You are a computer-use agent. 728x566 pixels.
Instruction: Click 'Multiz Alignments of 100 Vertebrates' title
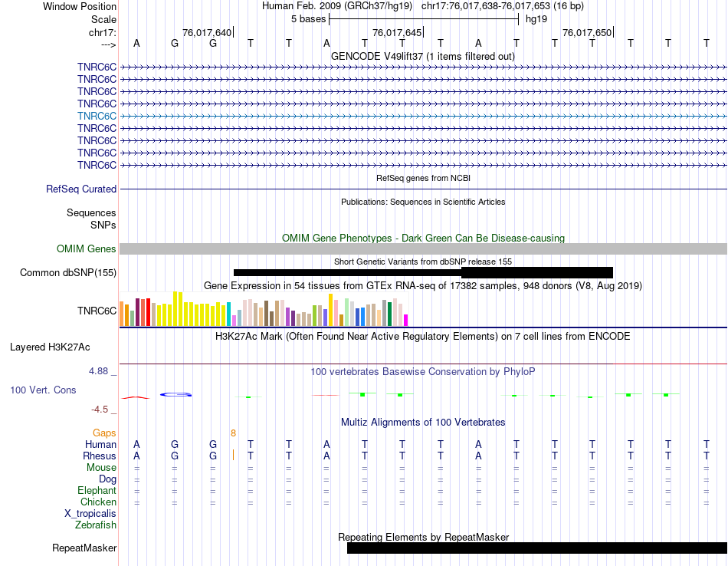click(x=423, y=423)
